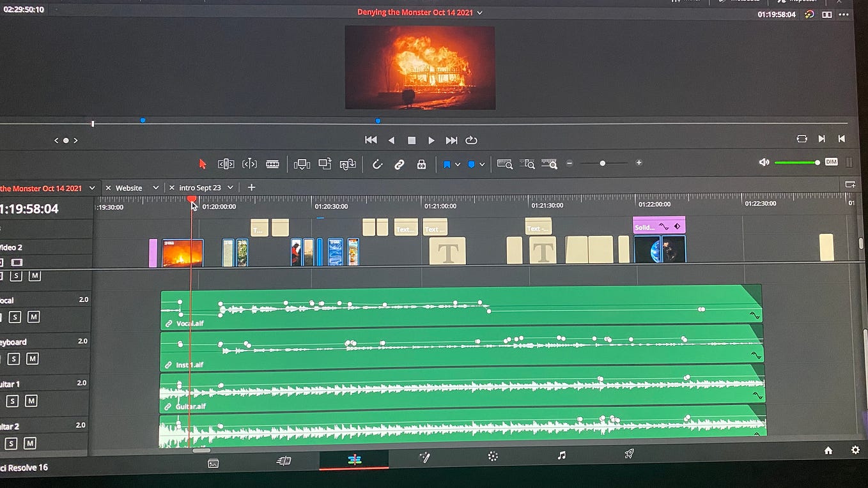Select the arrow Selection Mode tool
868x488 pixels.
click(203, 164)
